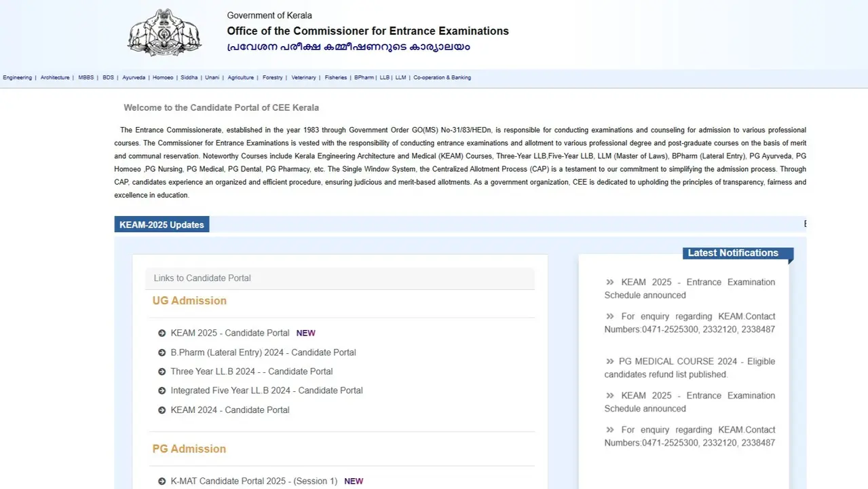Click arrow beside Integrated Five Year LL.B 2024
This screenshot has height=489, width=868.
[161, 390]
